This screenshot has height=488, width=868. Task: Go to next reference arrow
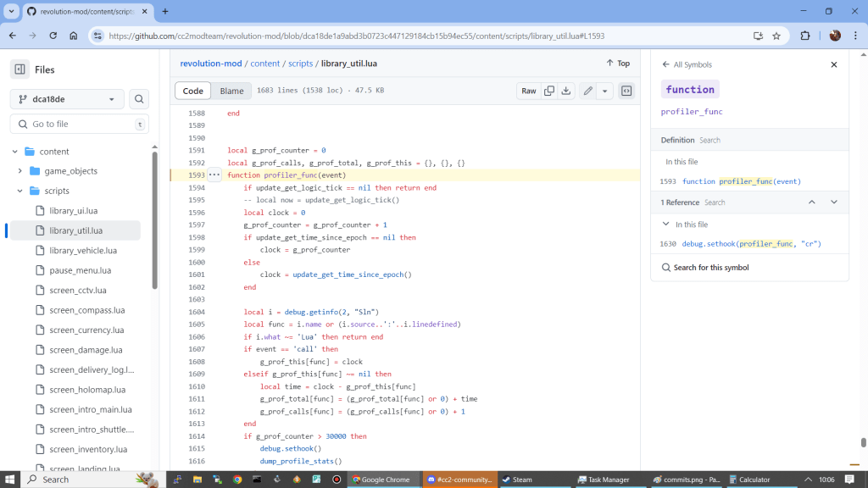click(834, 202)
